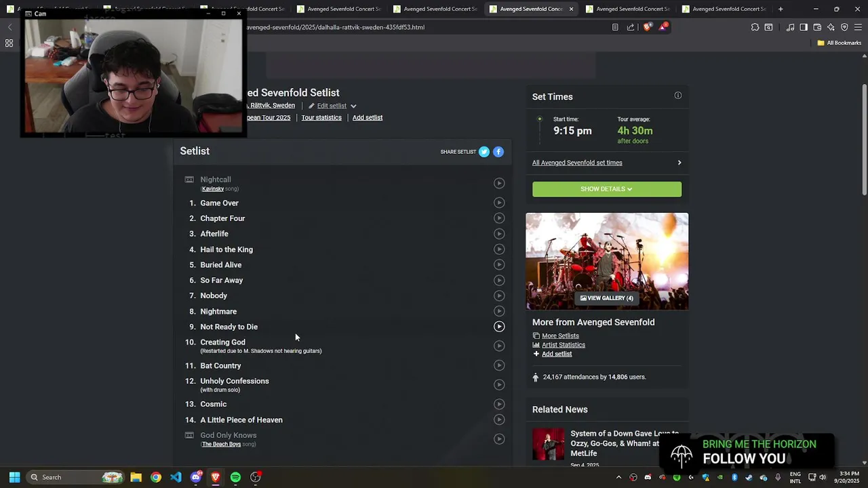The height and width of the screenshot is (488, 868).
Task: Open Visual Studio Code from taskbar
Action: point(176,477)
